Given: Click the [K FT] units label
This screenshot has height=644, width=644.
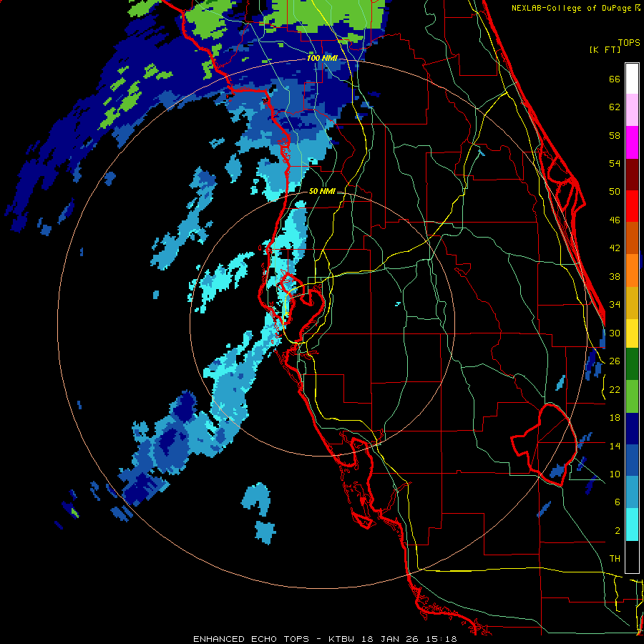Looking at the screenshot, I should tap(605, 49).
